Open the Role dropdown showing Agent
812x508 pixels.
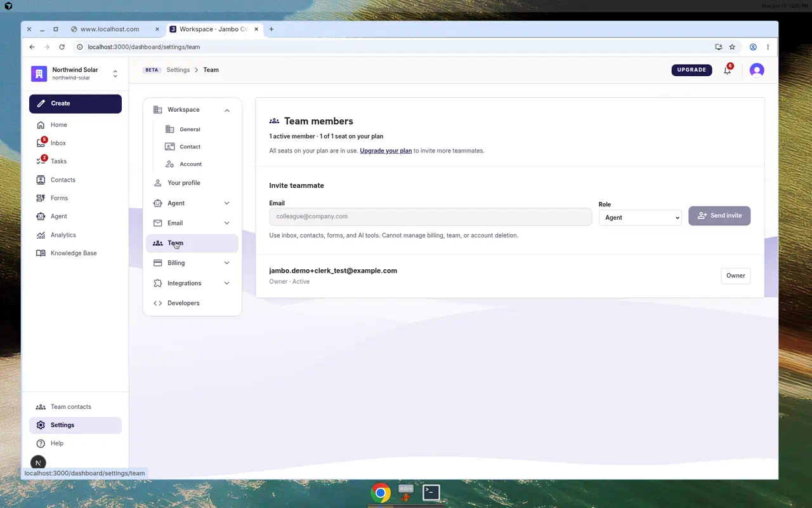[640, 218]
